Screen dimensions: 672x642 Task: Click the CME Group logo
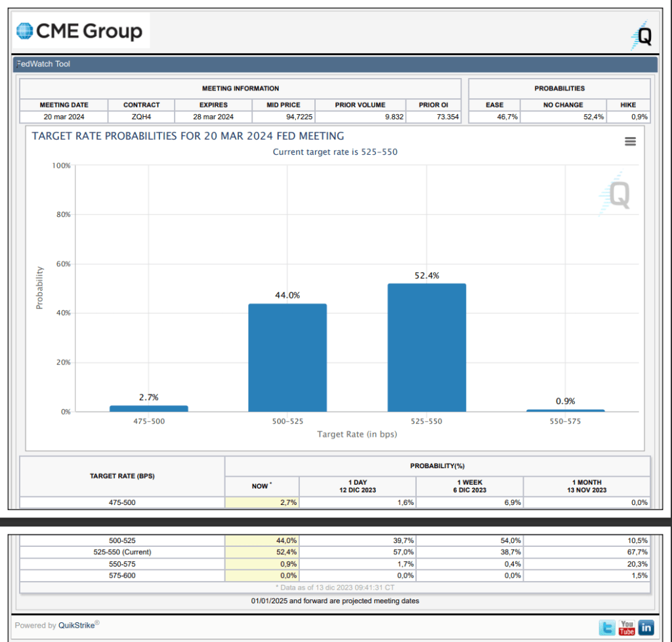79,31
